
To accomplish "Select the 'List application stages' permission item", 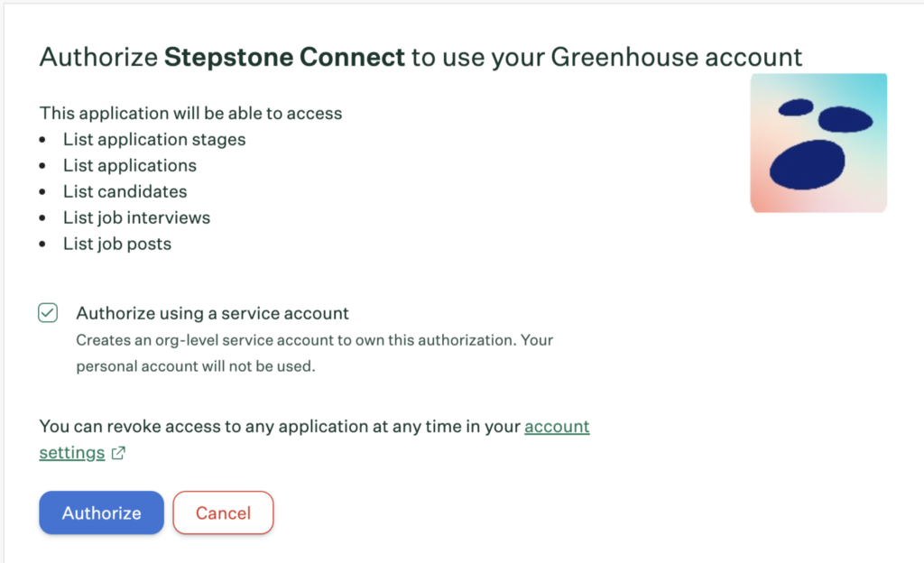I will [154, 140].
